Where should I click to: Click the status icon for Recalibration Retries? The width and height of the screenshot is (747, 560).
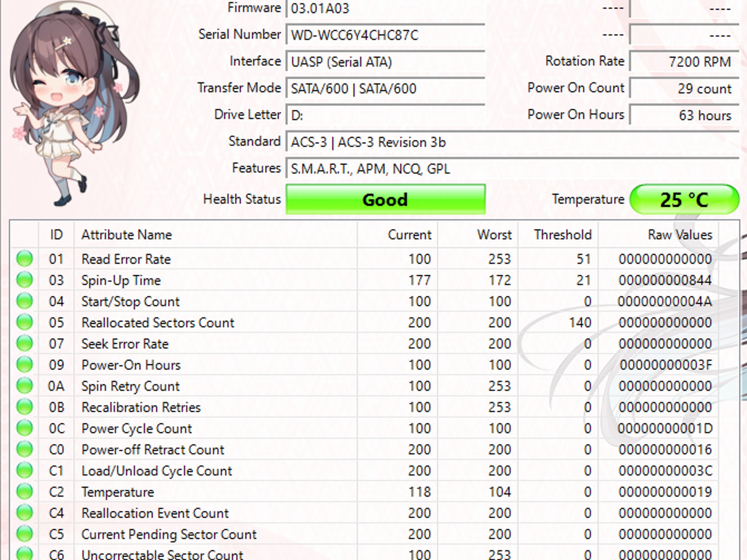tap(25, 407)
